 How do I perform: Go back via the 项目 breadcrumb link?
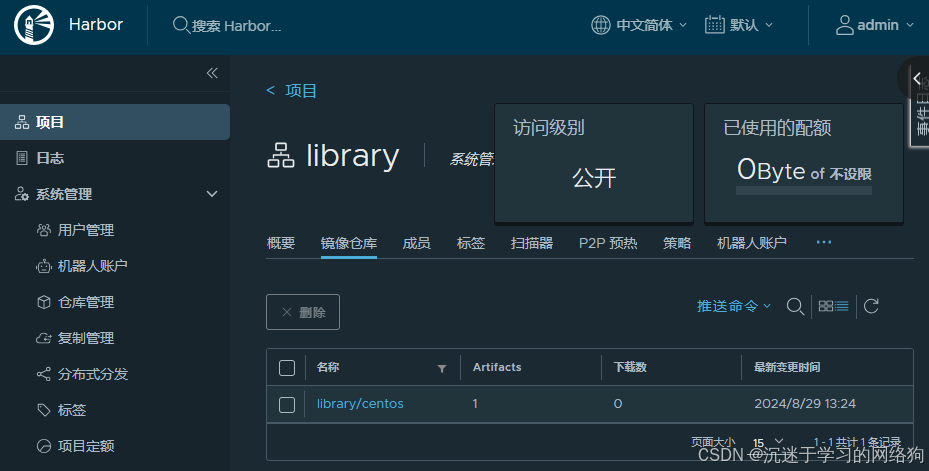point(292,91)
